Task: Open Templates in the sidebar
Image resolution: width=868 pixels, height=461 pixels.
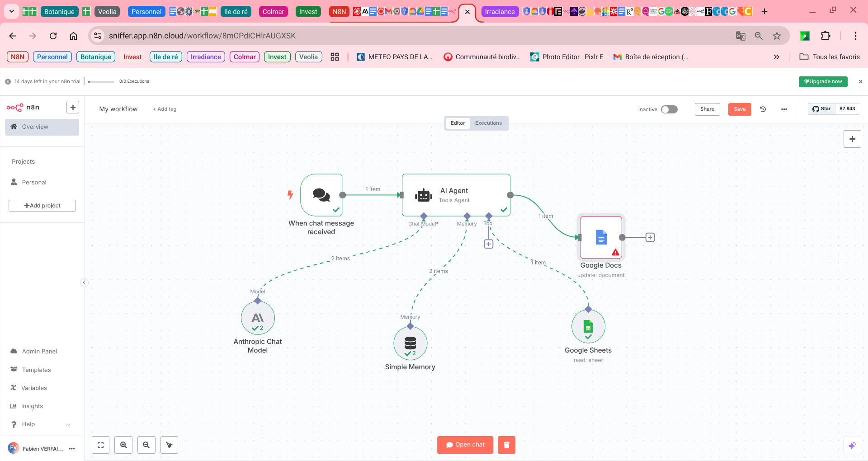Action: pos(36,370)
